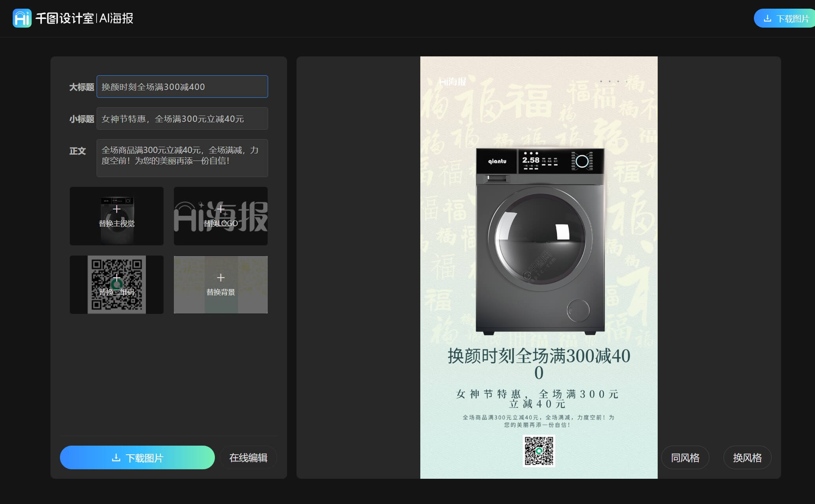Open the 在线编辑 online editor
The image size is (815, 504).
point(248,457)
